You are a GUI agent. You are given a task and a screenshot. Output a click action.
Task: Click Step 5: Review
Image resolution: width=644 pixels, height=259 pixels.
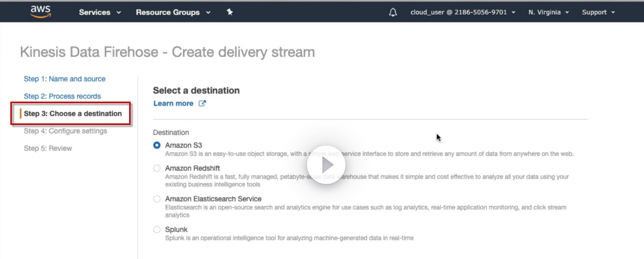click(48, 148)
